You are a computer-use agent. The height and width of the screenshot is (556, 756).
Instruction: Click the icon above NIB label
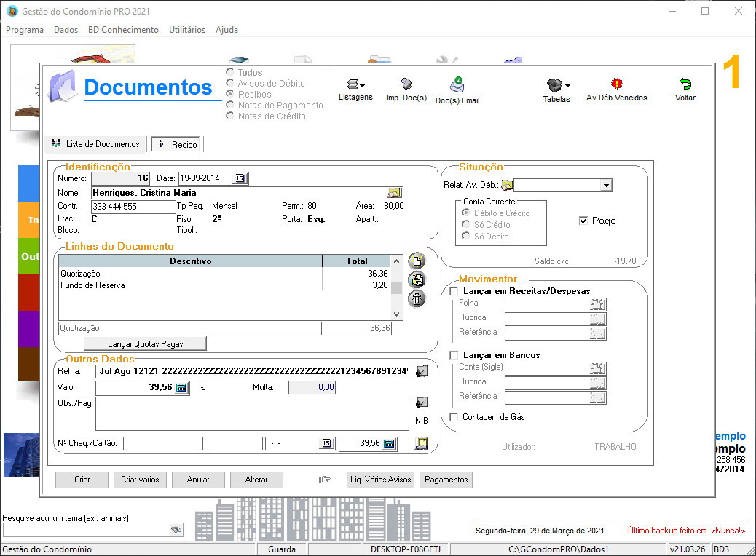(x=422, y=402)
